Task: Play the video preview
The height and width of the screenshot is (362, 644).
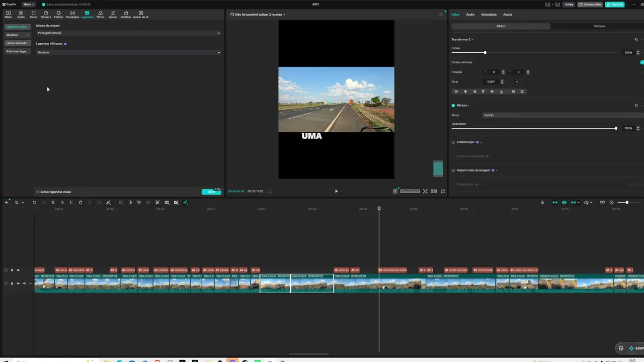Action: (336, 191)
